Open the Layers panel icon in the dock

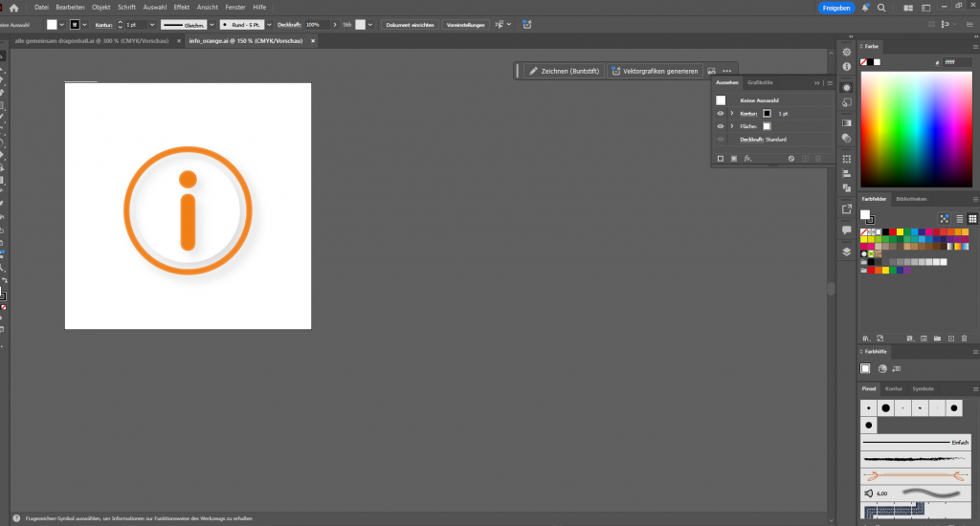(x=847, y=252)
